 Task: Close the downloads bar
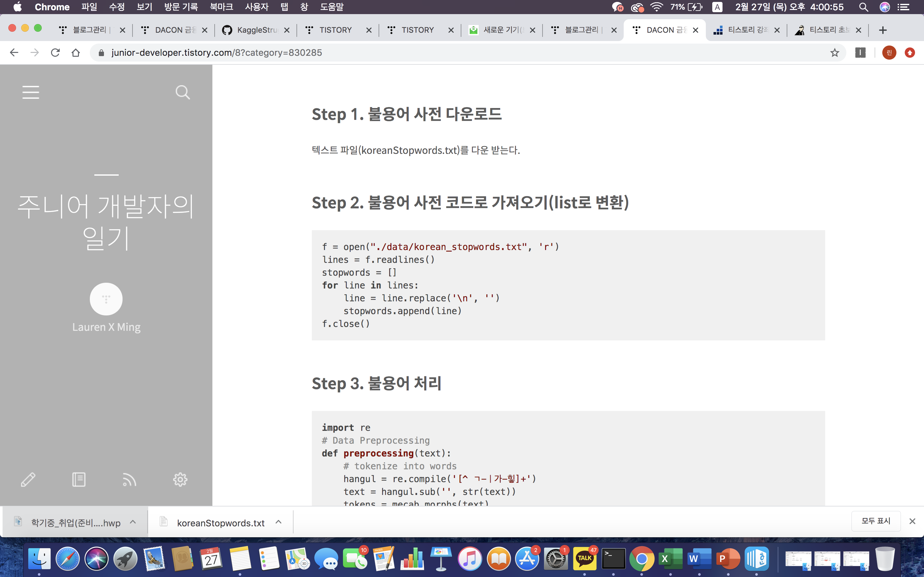912,521
